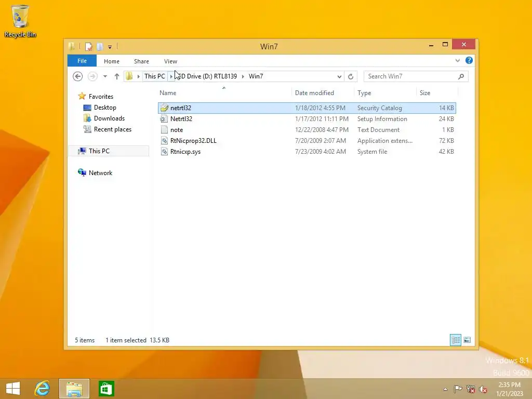Viewport: 532px width, 399px height.
Task: Select the Rtnicxp.sys file name
Action: pos(185,151)
